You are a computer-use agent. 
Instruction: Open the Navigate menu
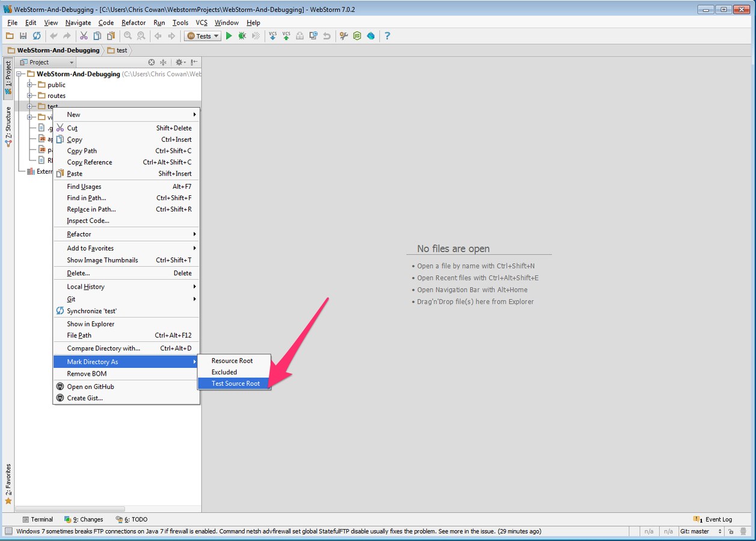[78, 23]
